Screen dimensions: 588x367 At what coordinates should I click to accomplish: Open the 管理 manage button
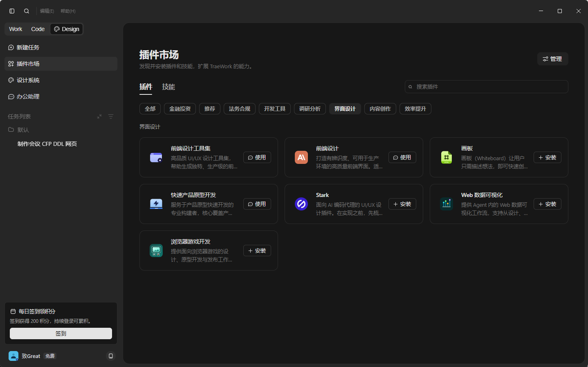552,59
